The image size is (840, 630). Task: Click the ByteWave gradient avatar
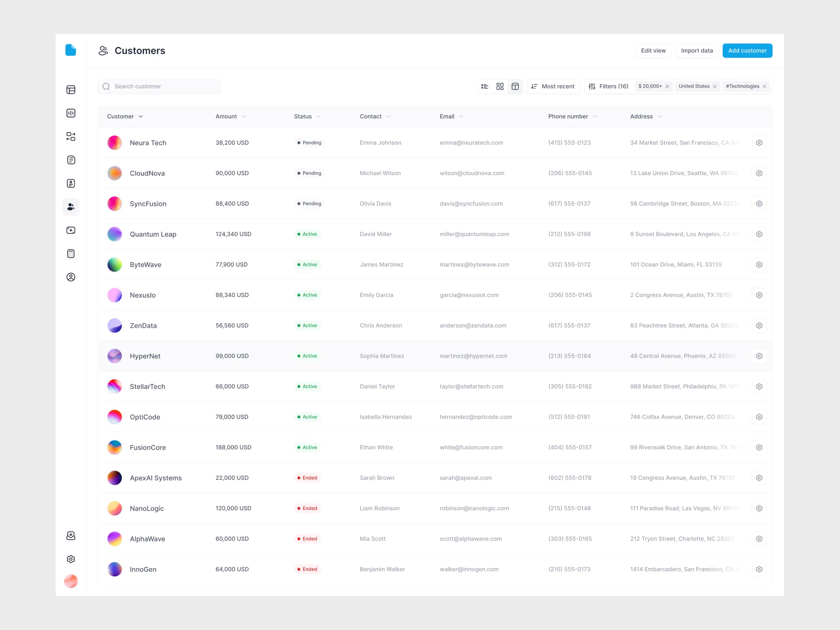(115, 265)
